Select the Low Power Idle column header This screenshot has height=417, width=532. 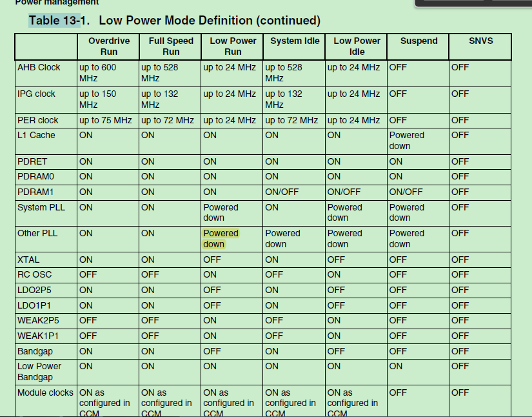356,46
